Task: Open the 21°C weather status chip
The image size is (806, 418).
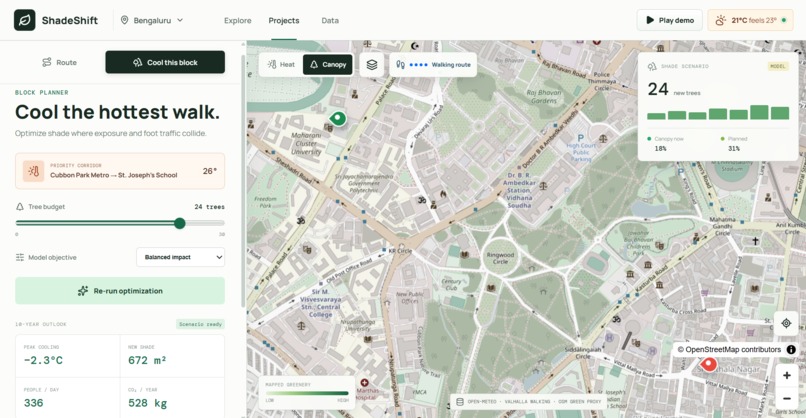Action: 750,21
